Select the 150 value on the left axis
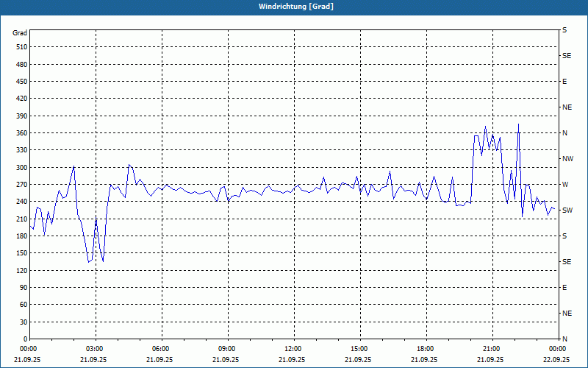This screenshot has height=368, width=588. pyautogui.click(x=22, y=252)
